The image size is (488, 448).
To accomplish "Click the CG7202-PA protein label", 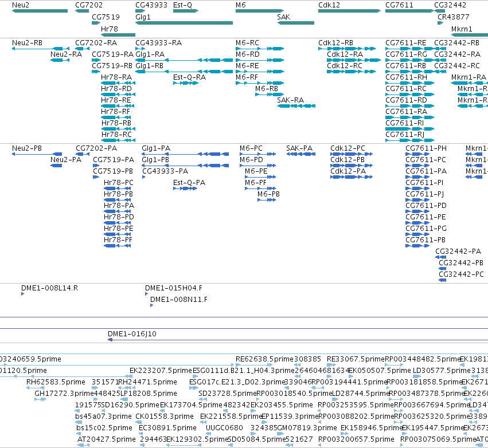I will pos(96,148).
